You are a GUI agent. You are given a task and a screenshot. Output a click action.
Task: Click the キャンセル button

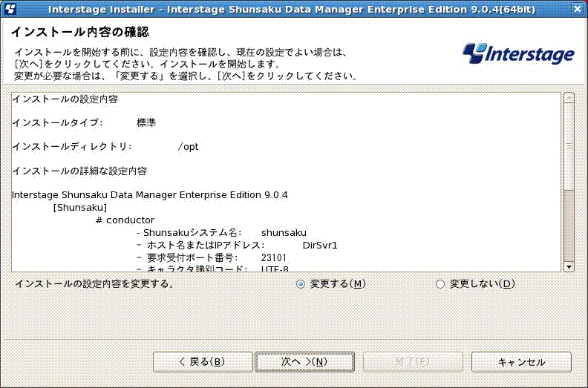click(521, 362)
